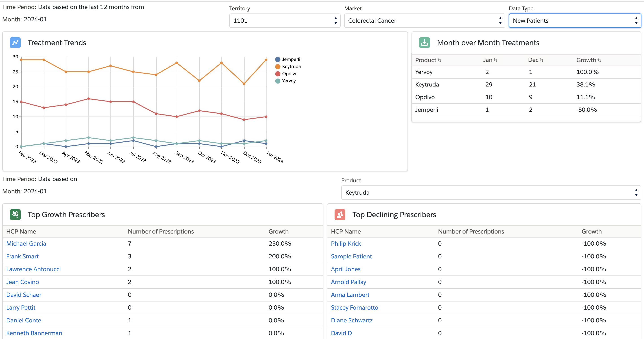
Task: Click the Month over Month download icon
Action: (424, 42)
